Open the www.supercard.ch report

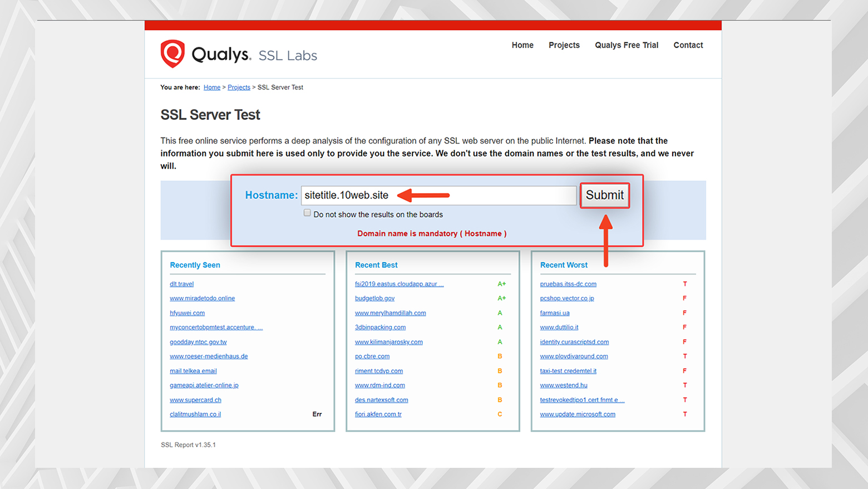(x=195, y=399)
